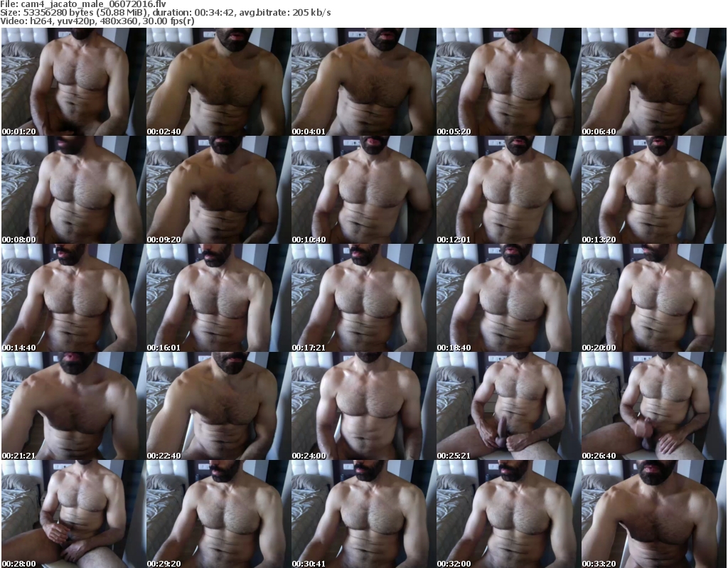Click the thumbnail at 00:06:40
Image resolution: width=728 pixels, height=568 pixels.
(653, 82)
